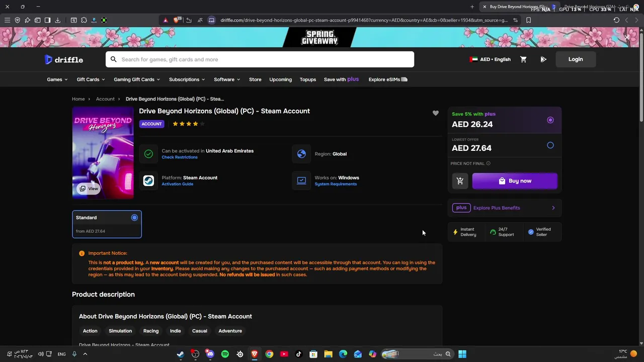Open the AED English currency language selector

(x=490, y=59)
